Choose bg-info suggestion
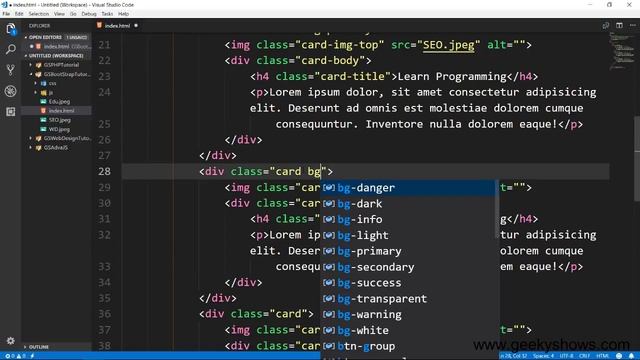The width and height of the screenshot is (640, 360). (x=408, y=220)
